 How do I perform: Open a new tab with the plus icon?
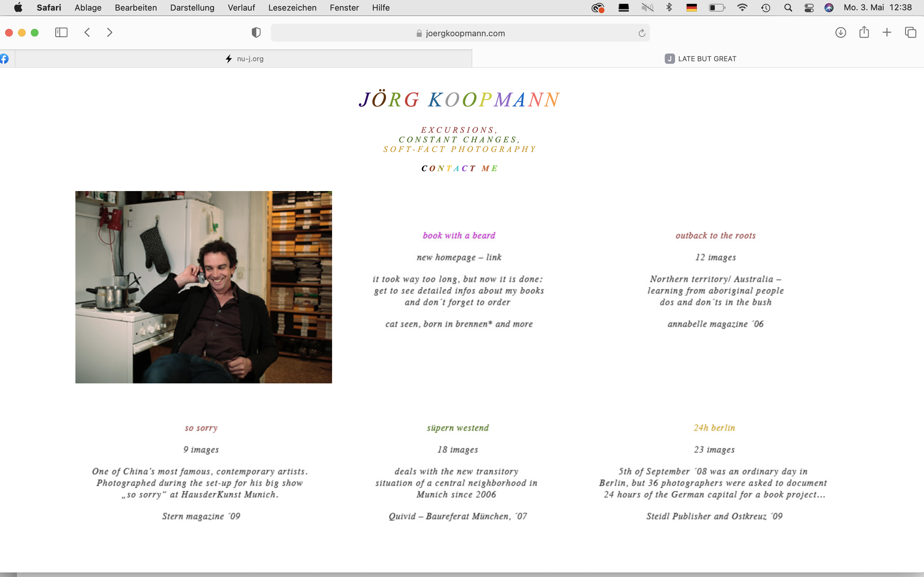(x=887, y=32)
